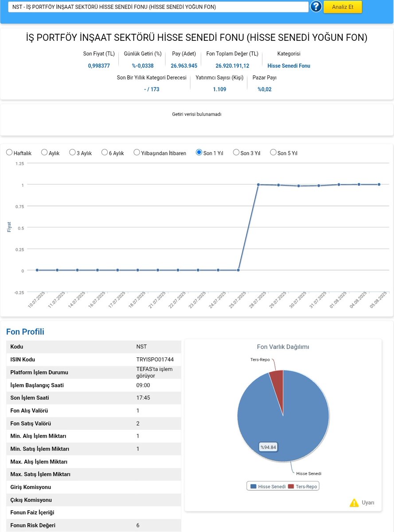Screen dimensions: 394x532
Task: Click the chart point for 25.07.2025
Action: click(x=238, y=270)
